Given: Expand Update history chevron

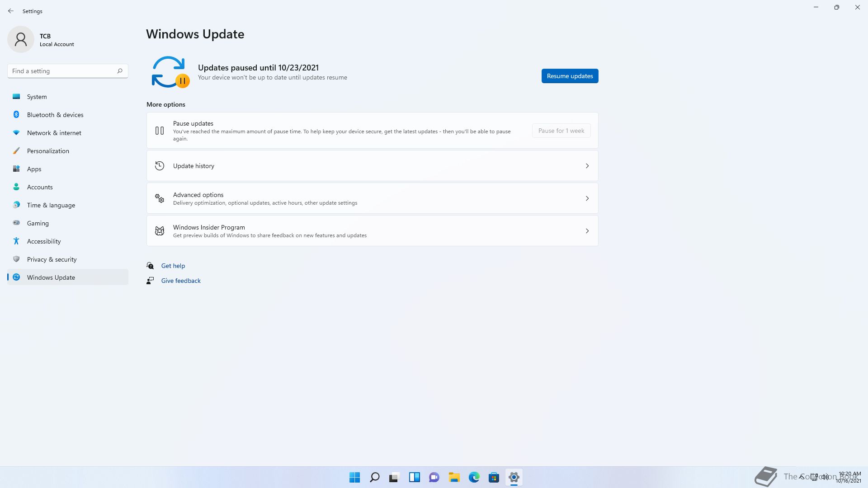Looking at the screenshot, I should (x=587, y=166).
